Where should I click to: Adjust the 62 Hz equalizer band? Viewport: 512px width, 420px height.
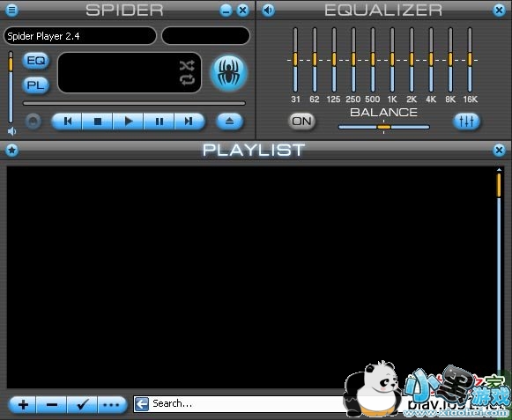pos(315,60)
